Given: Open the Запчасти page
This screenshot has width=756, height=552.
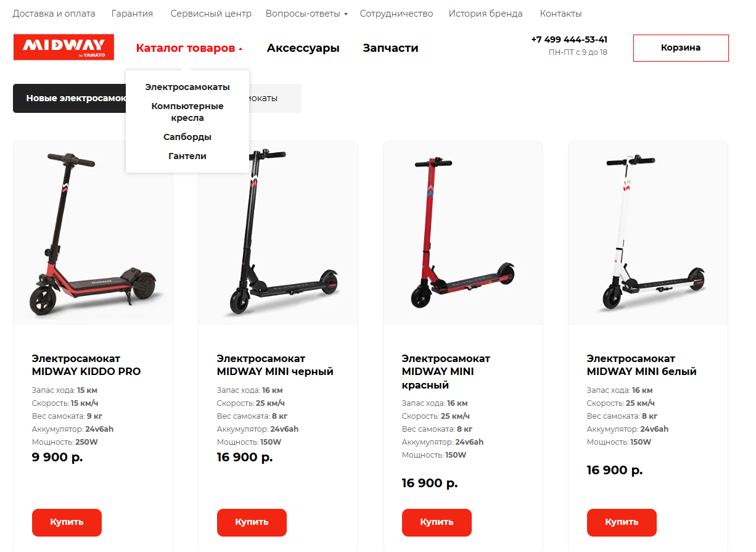Looking at the screenshot, I should click(x=391, y=48).
